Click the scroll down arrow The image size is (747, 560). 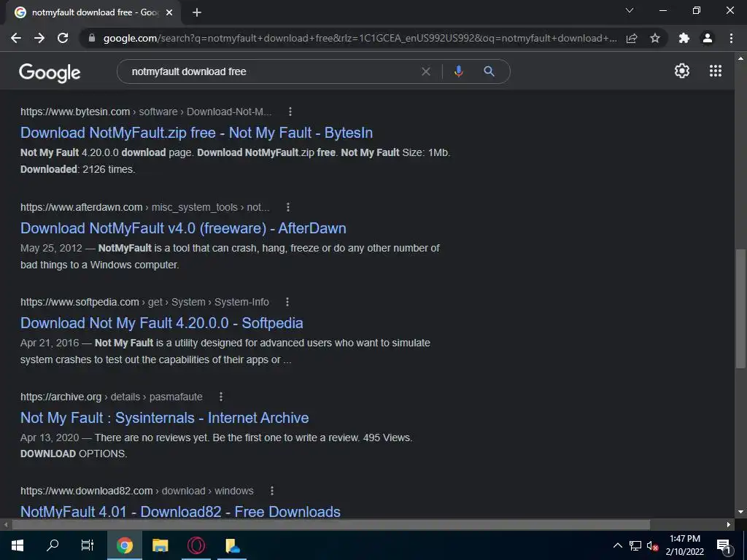click(740, 513)
